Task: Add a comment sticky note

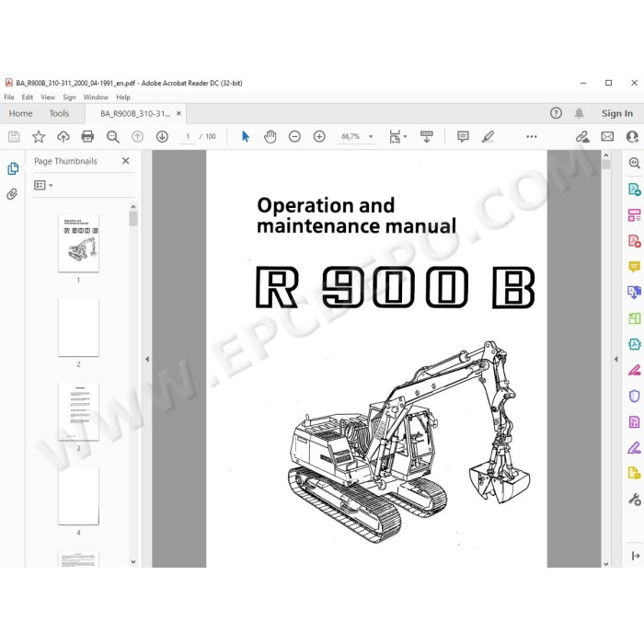Action: (463, 136)
